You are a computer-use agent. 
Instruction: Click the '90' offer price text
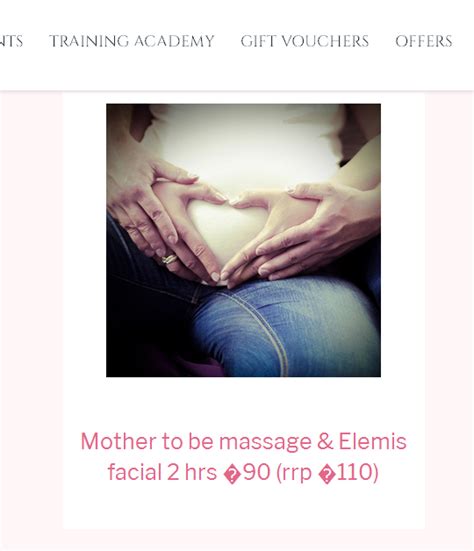pos(257,472)
